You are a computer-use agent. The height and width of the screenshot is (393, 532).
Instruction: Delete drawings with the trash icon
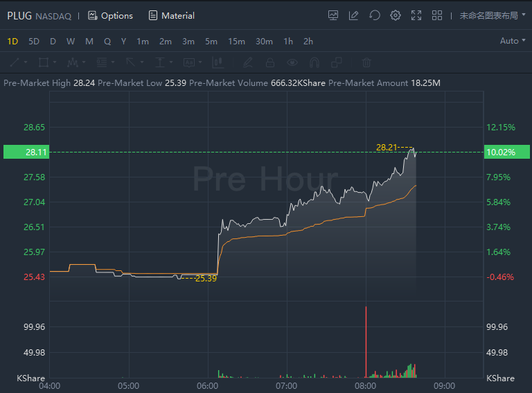pos(366,62)
